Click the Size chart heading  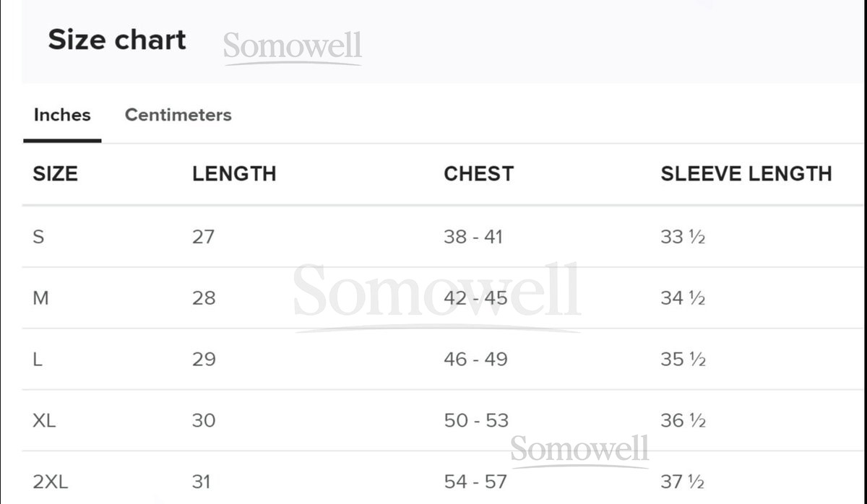(x=117, y=40)
